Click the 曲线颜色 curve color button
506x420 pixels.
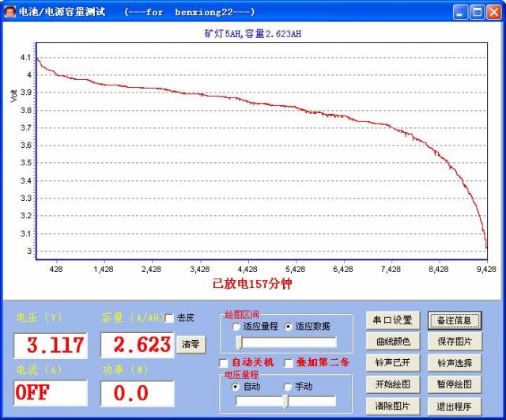click(393, 341)
